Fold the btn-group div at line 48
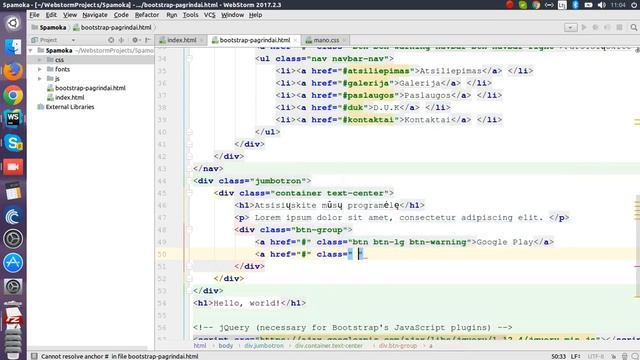640x360 pixels. click(x=189, y=230)
